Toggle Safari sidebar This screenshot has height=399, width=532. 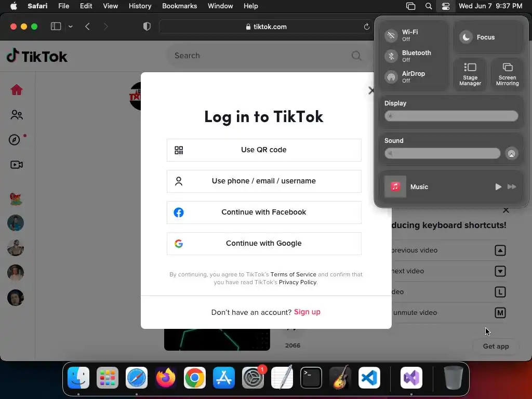pyautogui.click(x=56, y=26)
